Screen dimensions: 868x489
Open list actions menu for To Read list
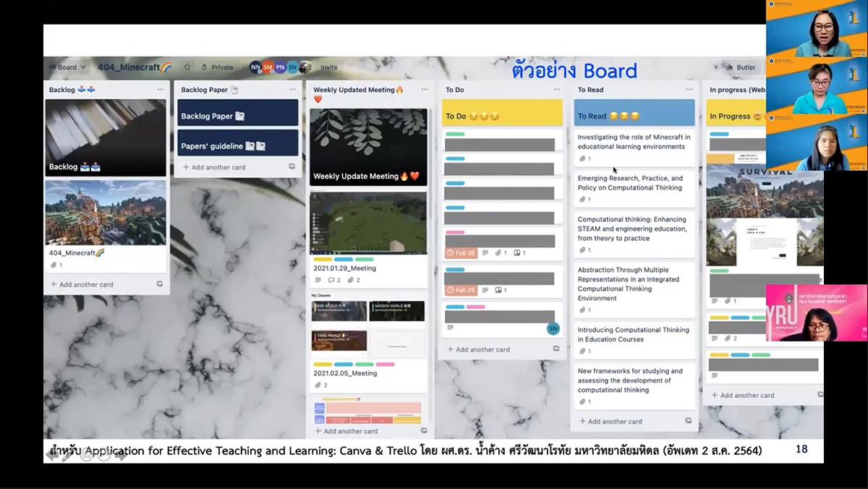tap(689, 90)
